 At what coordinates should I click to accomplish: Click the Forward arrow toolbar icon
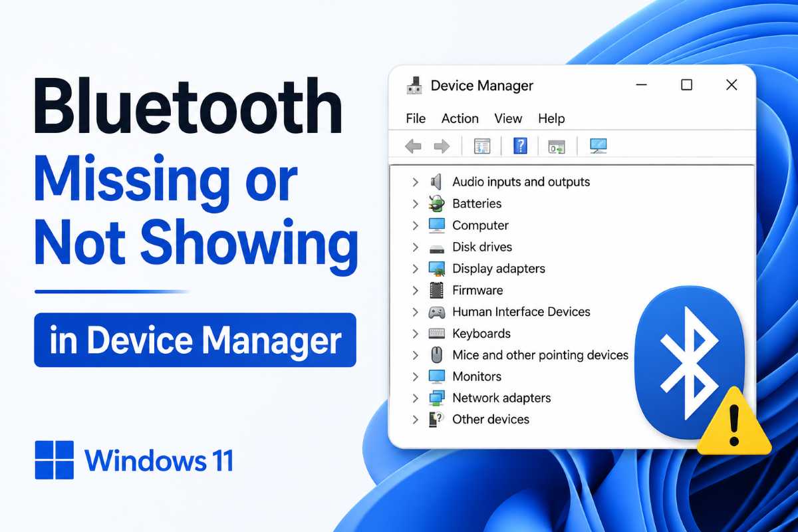(442, 146)
